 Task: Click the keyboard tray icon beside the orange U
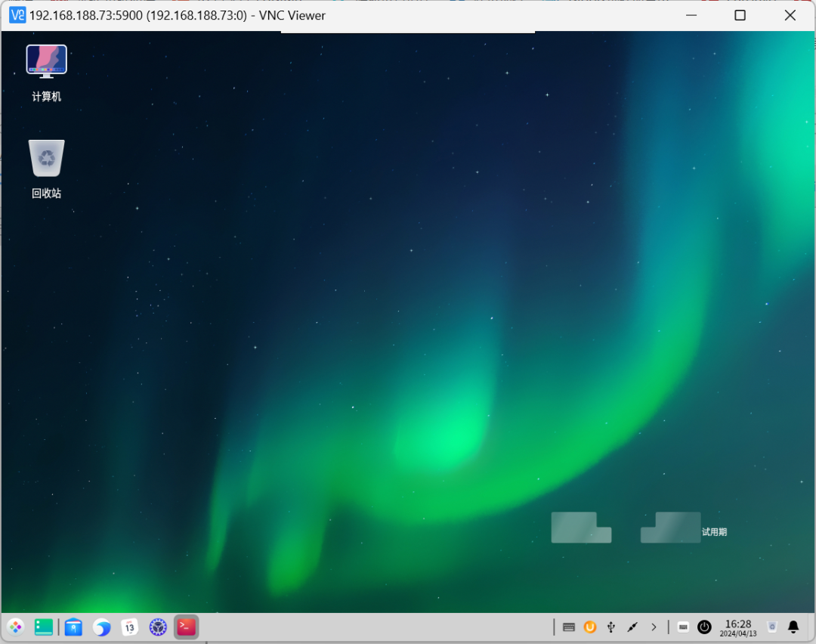click(x=569, y=627)
